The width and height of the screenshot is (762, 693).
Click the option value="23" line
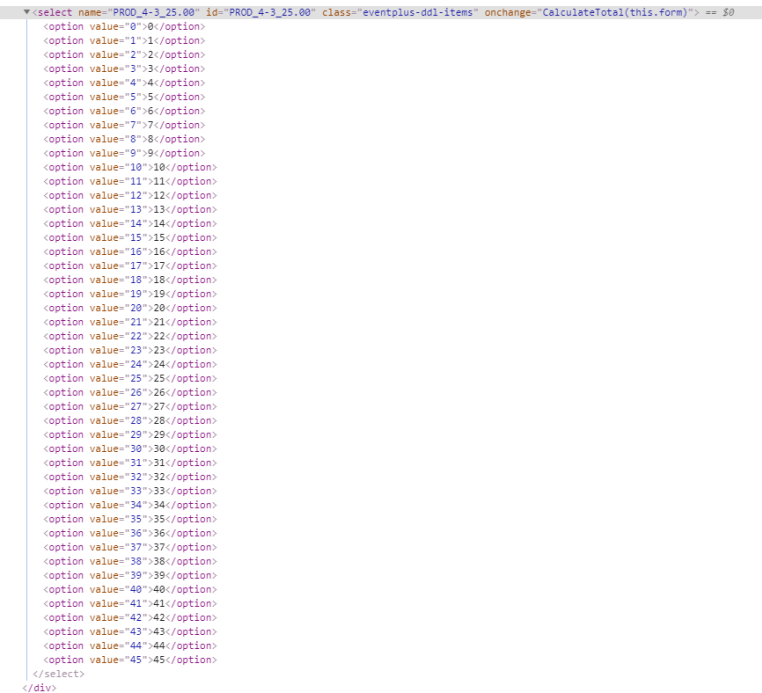point(130,350)
